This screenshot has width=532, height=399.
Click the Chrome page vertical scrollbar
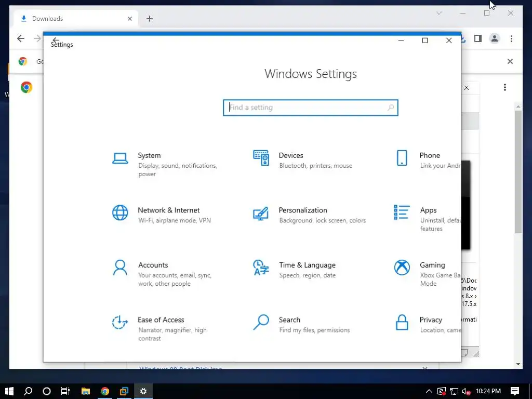click(x=518, y=171)
